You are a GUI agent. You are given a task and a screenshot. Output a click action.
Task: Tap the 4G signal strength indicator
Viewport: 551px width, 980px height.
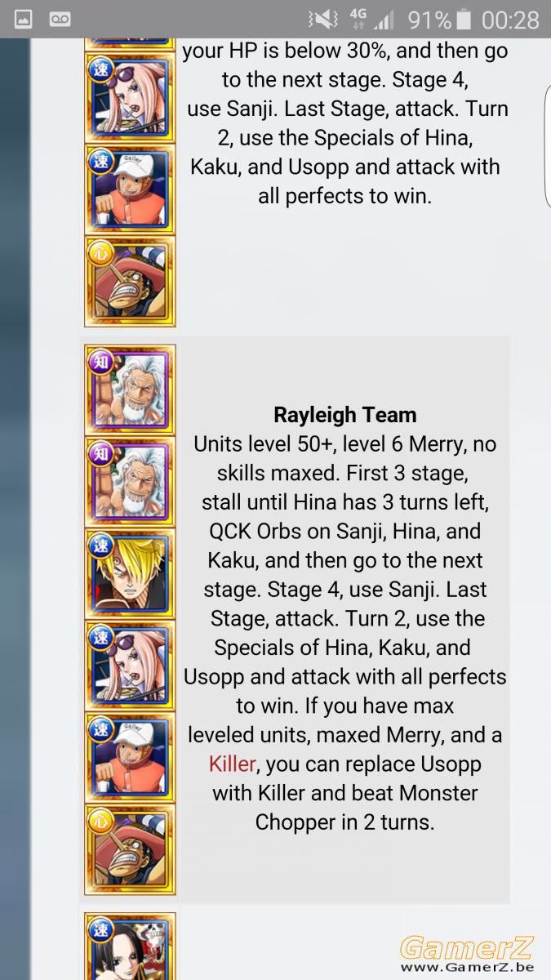click(371, 20)
